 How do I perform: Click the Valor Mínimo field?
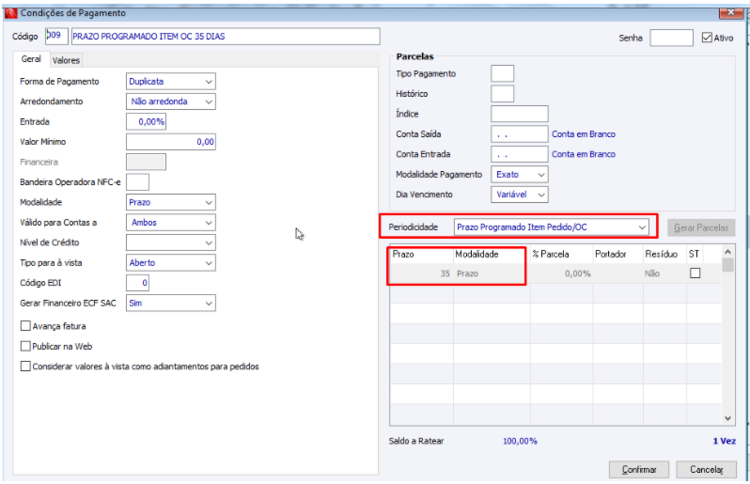pos(171,142)
